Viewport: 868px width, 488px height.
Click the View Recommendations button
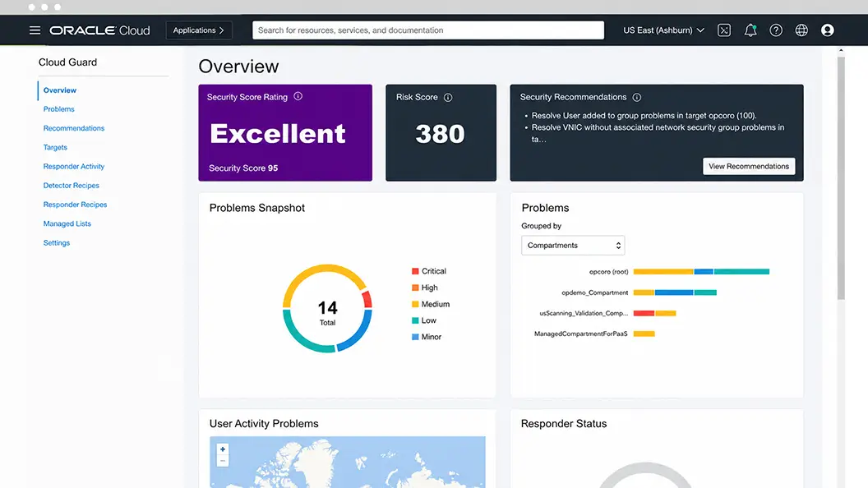pyautogui.click(x=749, y=167)
